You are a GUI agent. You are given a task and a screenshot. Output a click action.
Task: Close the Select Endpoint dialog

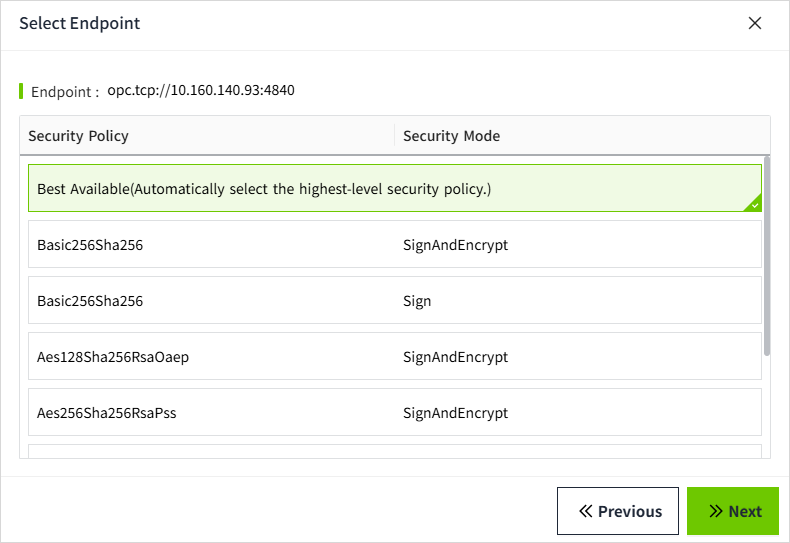click(x=755, y=23)
